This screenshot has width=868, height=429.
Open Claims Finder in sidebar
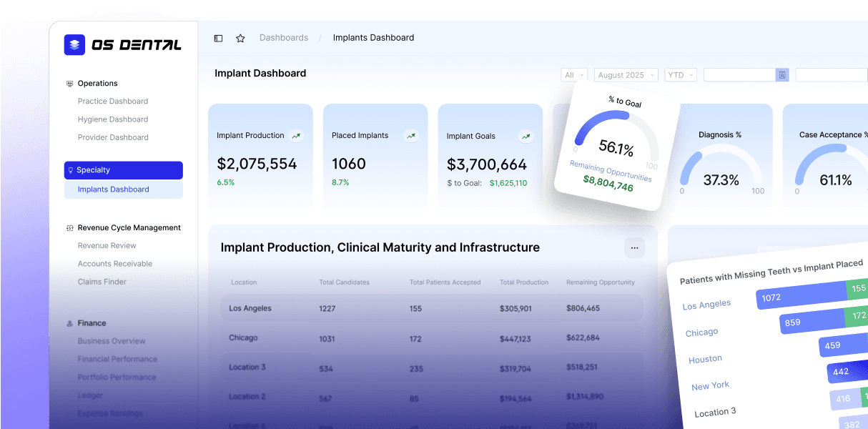pyautogui.click(x=102, y=282)
